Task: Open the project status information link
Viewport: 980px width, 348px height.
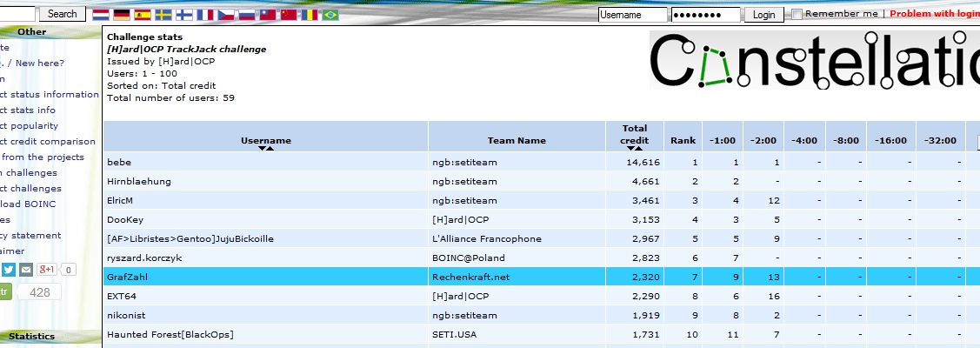Action: [50, 94]
